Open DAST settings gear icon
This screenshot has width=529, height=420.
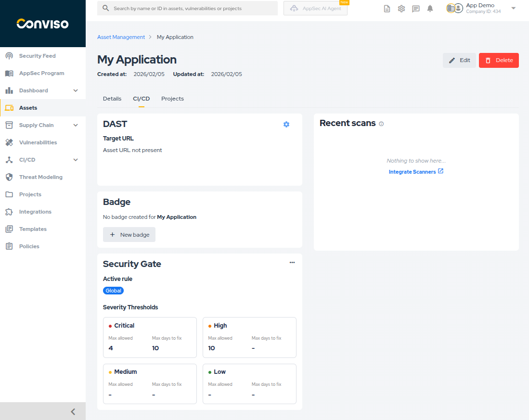(286, 124)
